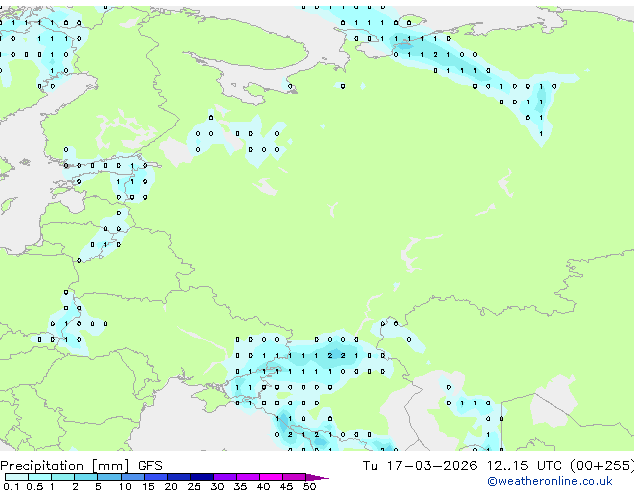Click the '35' legend label

[x=240, y=486]
